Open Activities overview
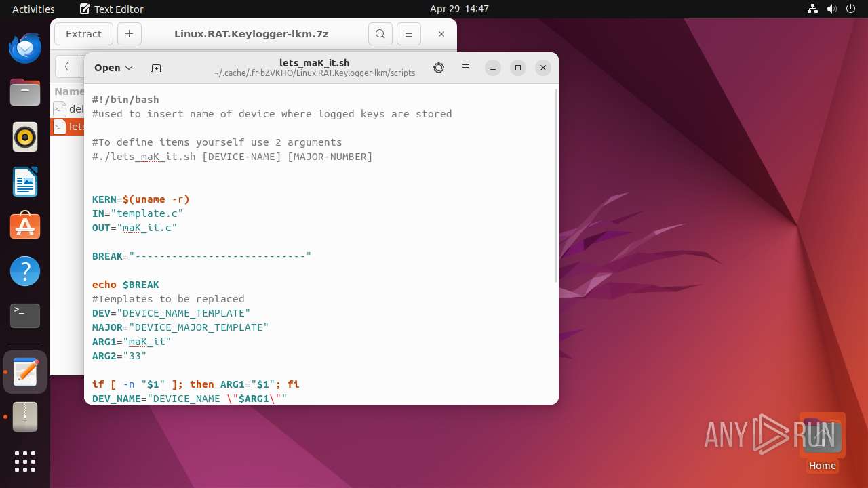Viewport: 868px width, 488px height. tap(33, 9)
